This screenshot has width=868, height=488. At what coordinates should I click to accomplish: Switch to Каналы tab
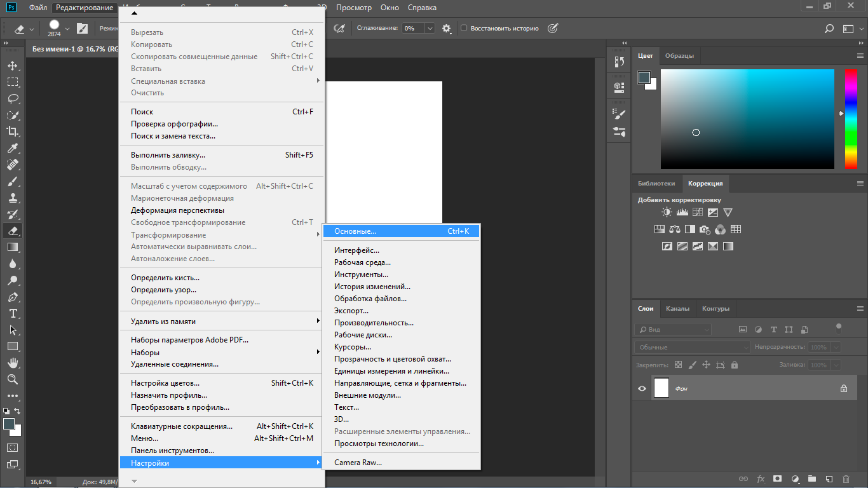[677, 309]
